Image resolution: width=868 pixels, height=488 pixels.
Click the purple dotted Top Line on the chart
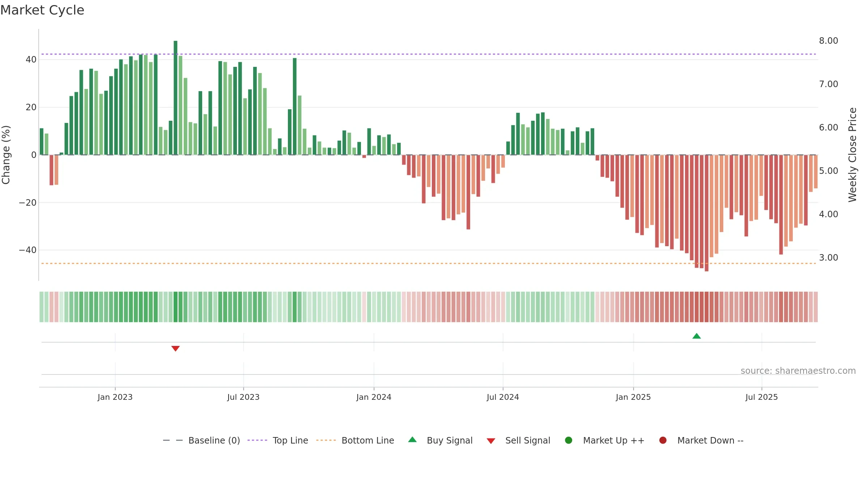(429, 54)
